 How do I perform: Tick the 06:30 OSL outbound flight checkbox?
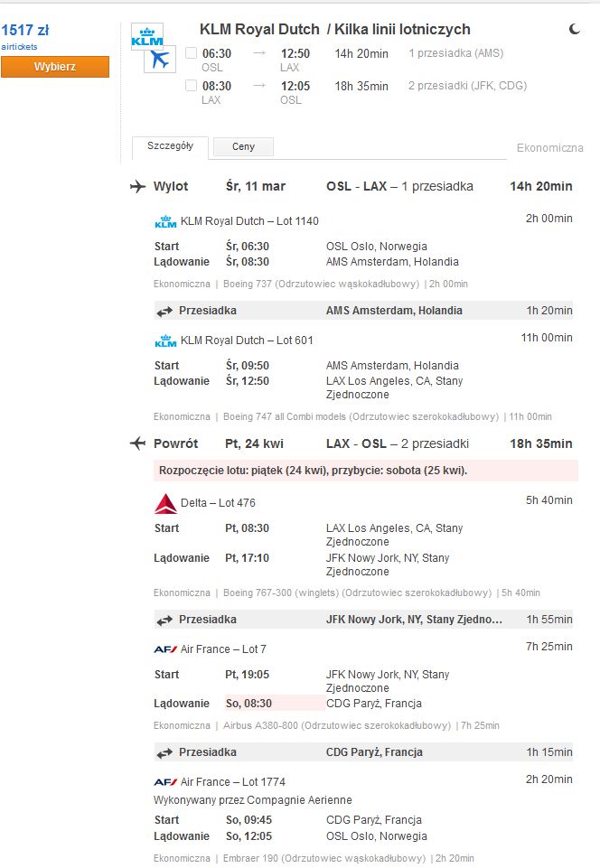point(192,53)
